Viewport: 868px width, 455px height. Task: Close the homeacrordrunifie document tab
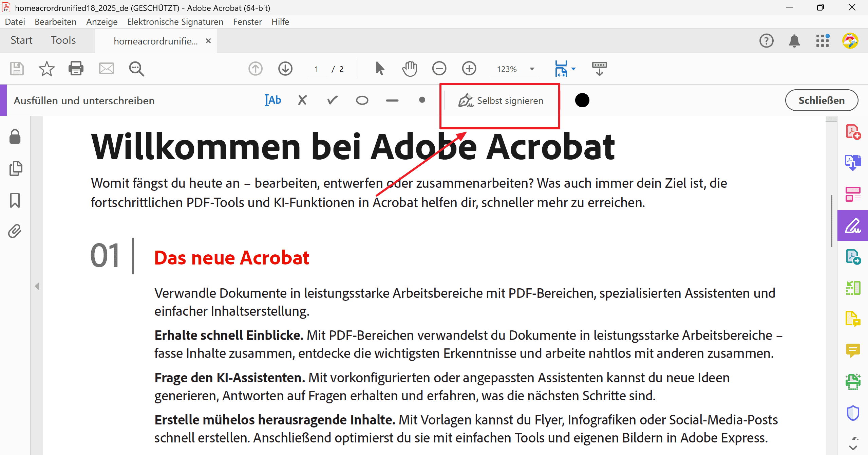tap(208, 41)
